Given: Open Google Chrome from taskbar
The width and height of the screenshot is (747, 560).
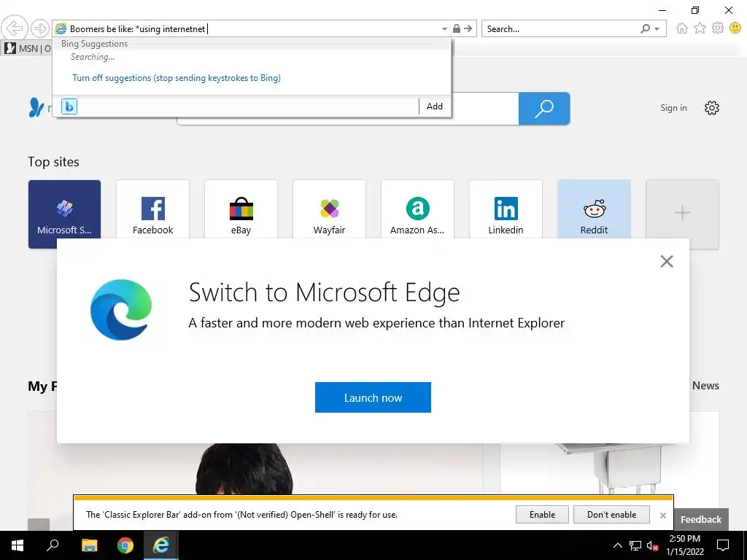Looking at the screenshot, I should coord(125,545).
